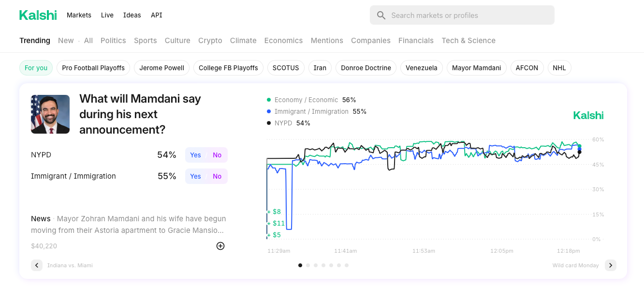Select the Pro Football Playoffs chip

pos(93,68)
